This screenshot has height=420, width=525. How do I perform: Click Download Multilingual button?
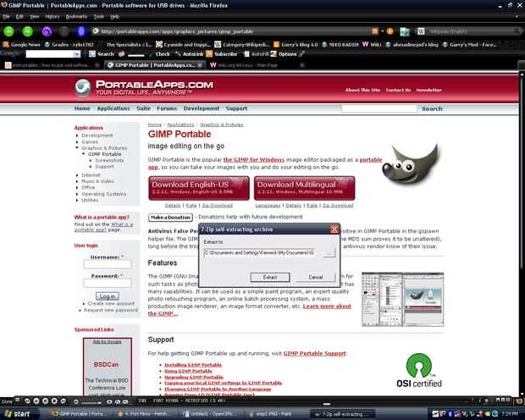click(x=304, y=188)
